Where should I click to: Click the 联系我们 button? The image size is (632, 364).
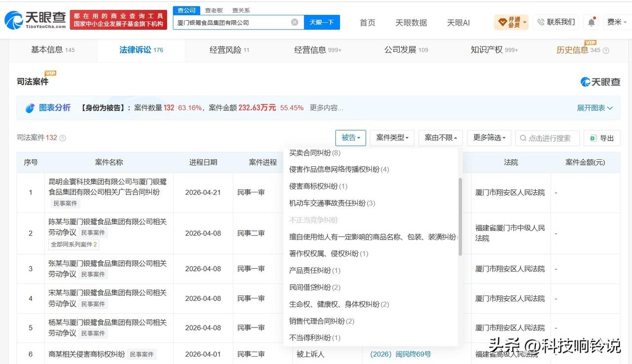(x=556, y=22)
